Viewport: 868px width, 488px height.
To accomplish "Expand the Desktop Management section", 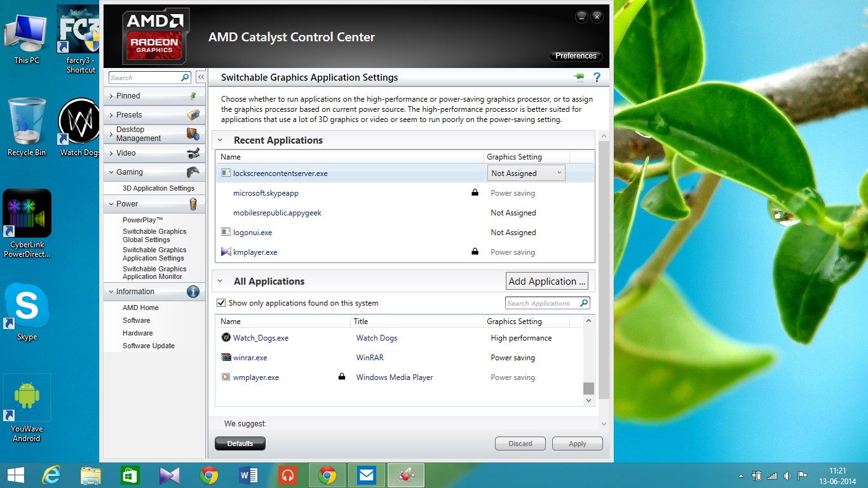I will [x=111, y=134].
